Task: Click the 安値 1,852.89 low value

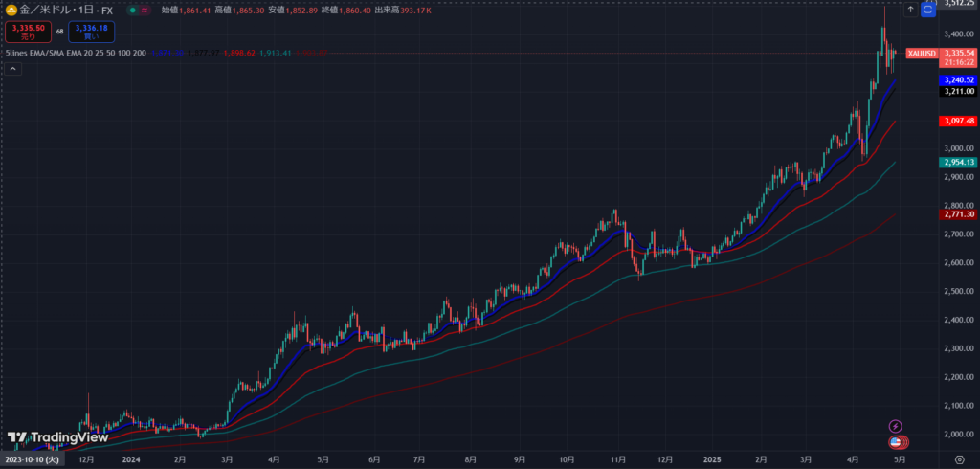Action: click(x=292, y=11)
